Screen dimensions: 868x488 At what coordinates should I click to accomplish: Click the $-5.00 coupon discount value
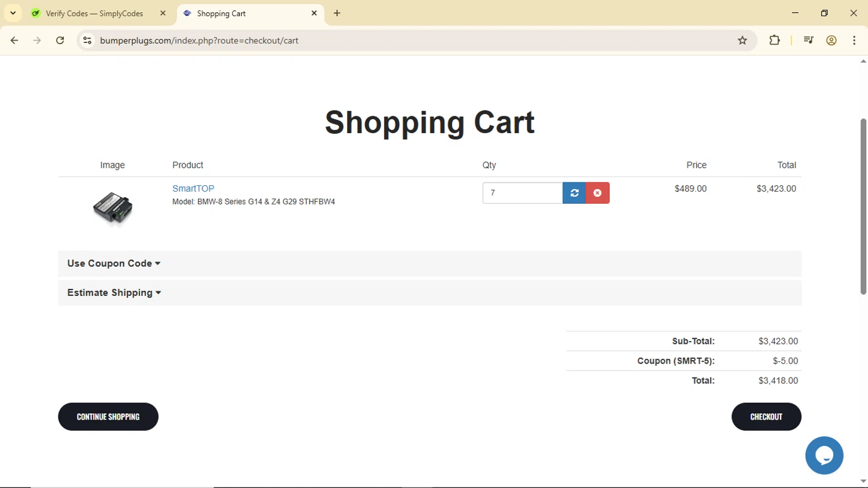click(785, 361)
